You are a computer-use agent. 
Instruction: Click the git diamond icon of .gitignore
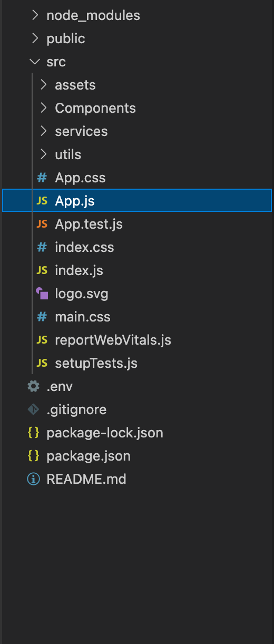[x=33, y=409]
